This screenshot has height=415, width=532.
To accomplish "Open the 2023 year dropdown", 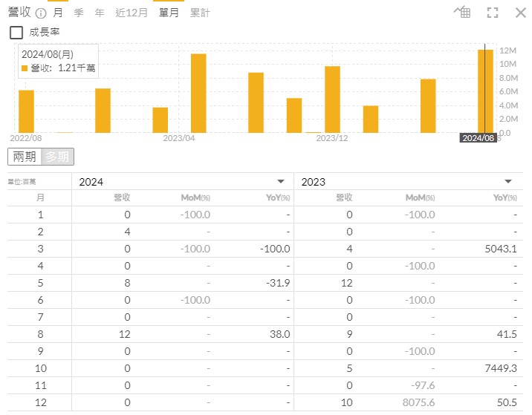I will pyautogui.click(x=508, y=182).
